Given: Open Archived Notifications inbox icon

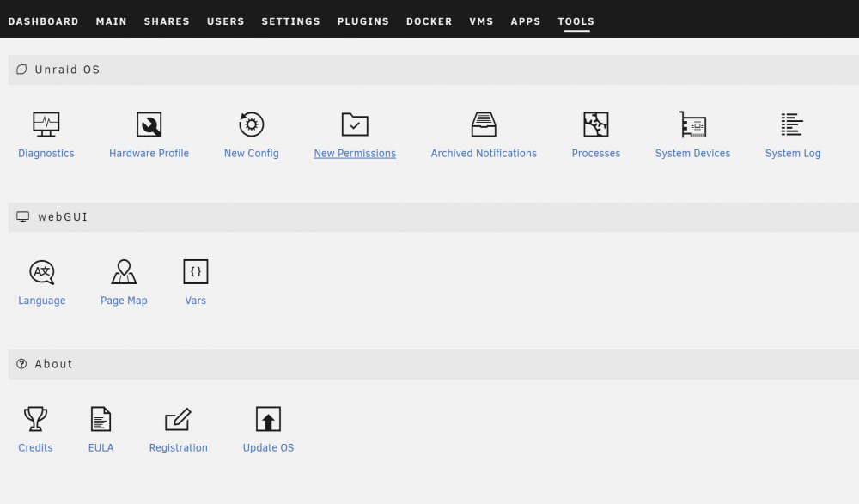Looking at the screenshot, I should 484,124.
